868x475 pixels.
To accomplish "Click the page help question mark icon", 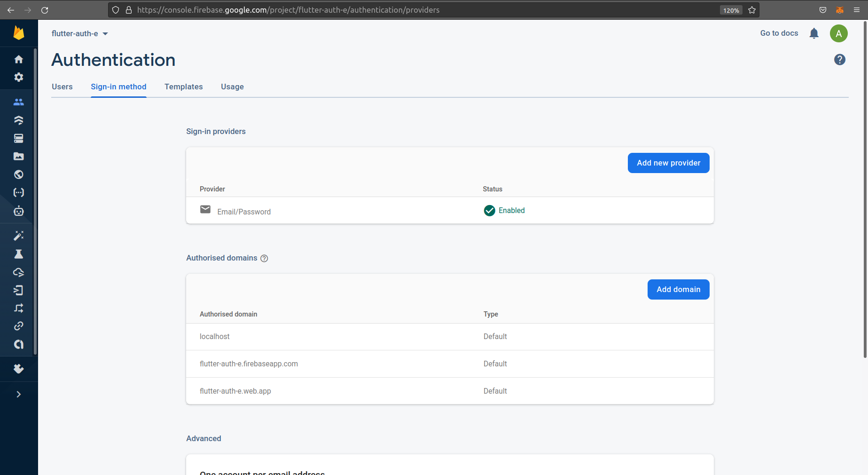I will [840, 60].
